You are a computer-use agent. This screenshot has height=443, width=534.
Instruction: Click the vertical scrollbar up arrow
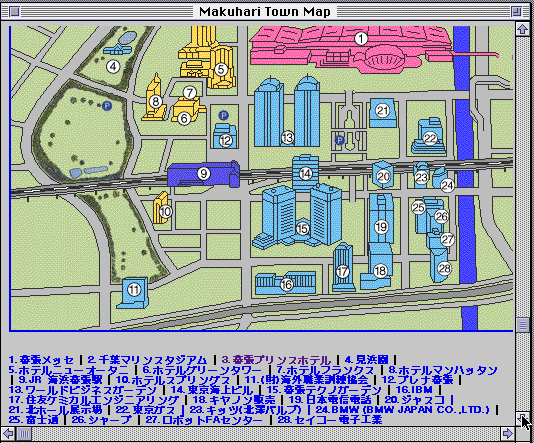point(522,29)
